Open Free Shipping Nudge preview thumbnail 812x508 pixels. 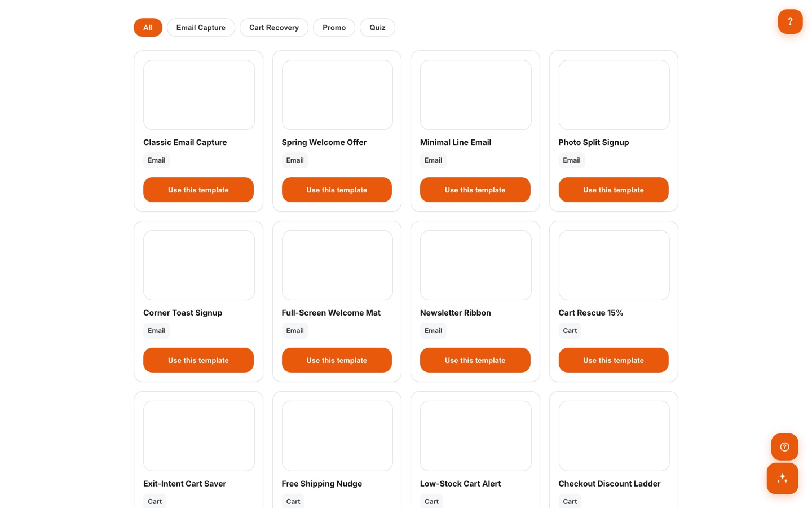click(337, 436)
